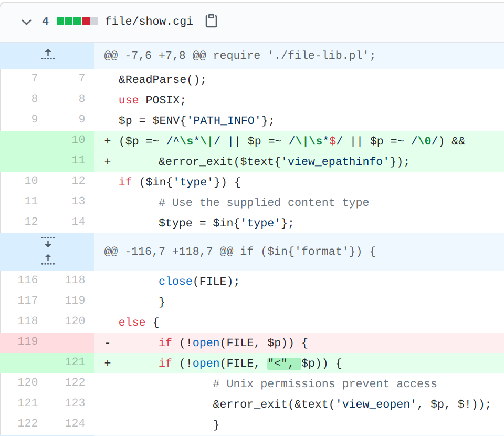504x436 pixels.
Task: Click the minus marker on the deleted line
Action: pyautogui.click(x=108, y=343)
